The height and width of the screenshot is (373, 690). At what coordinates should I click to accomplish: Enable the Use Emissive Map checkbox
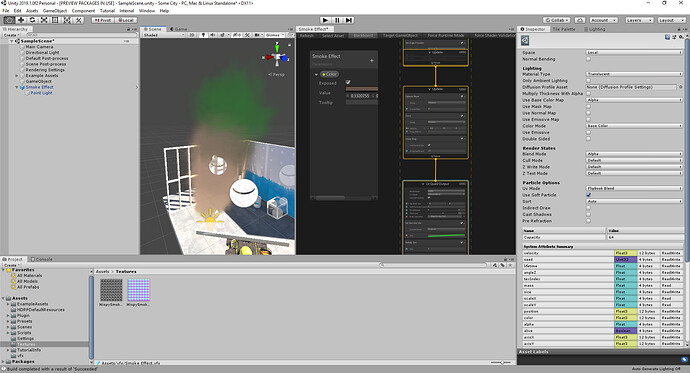588,119
